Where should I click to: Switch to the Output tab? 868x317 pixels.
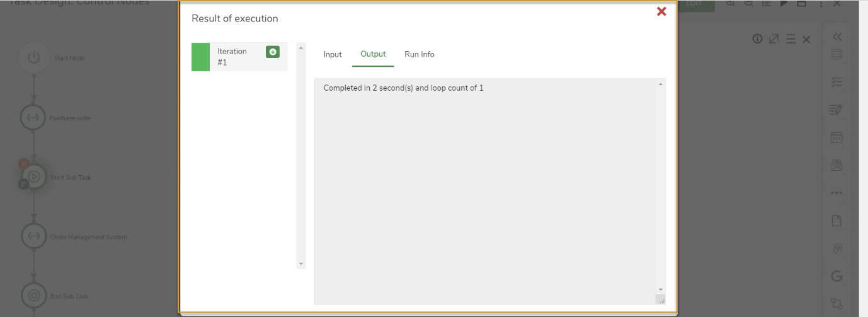coord(373,54)
